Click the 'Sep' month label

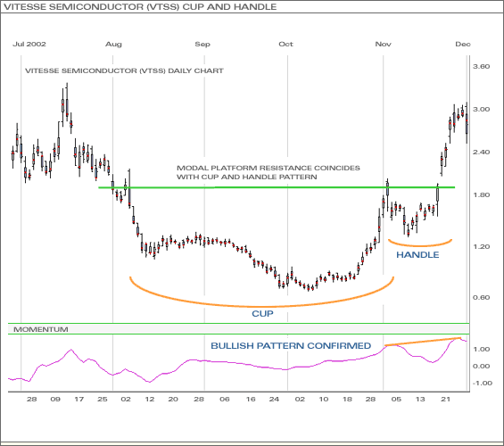click(x=202, y=44)
